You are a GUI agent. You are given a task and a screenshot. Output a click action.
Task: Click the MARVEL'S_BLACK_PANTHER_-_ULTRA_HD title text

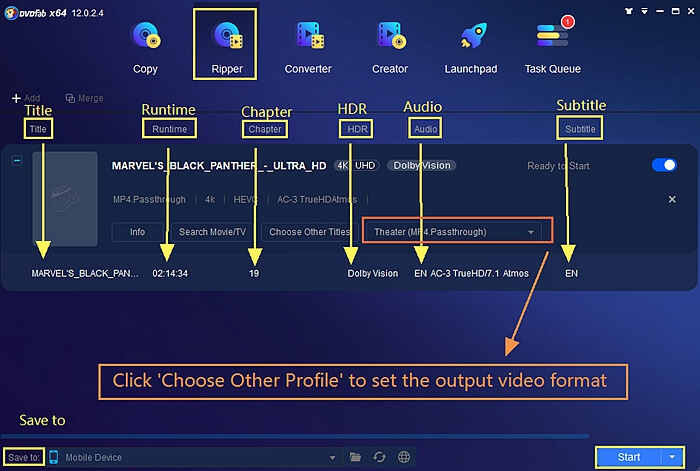click(219, 166)
